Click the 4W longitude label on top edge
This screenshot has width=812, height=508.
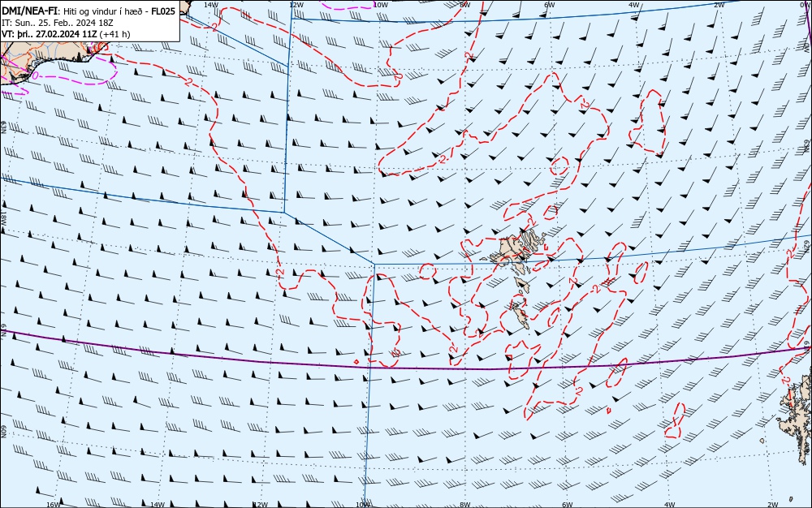tap(634, 4)
